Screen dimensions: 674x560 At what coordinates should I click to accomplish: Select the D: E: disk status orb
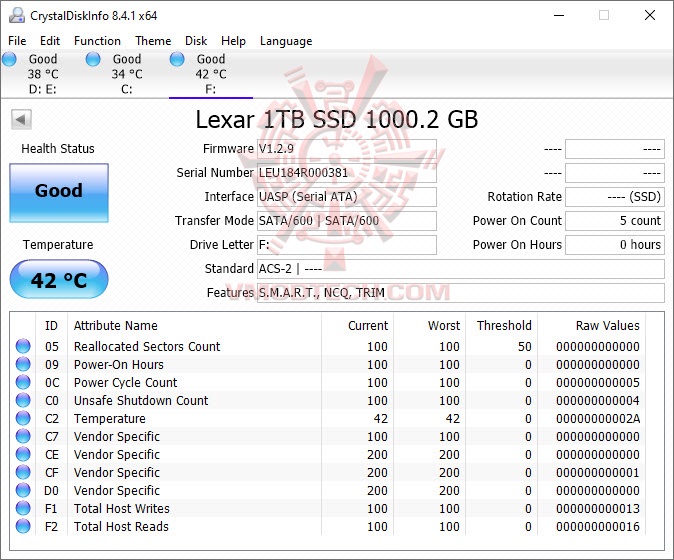pyautogui.click(x=9, y=59)
